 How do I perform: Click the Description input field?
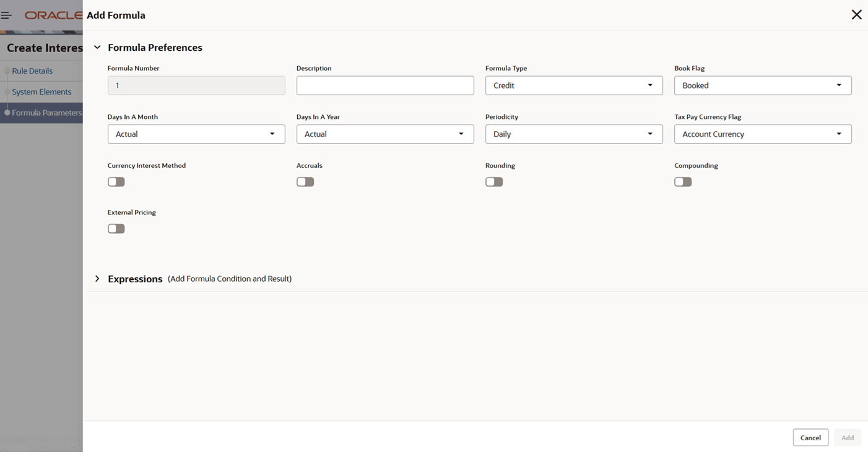[384, 85]
